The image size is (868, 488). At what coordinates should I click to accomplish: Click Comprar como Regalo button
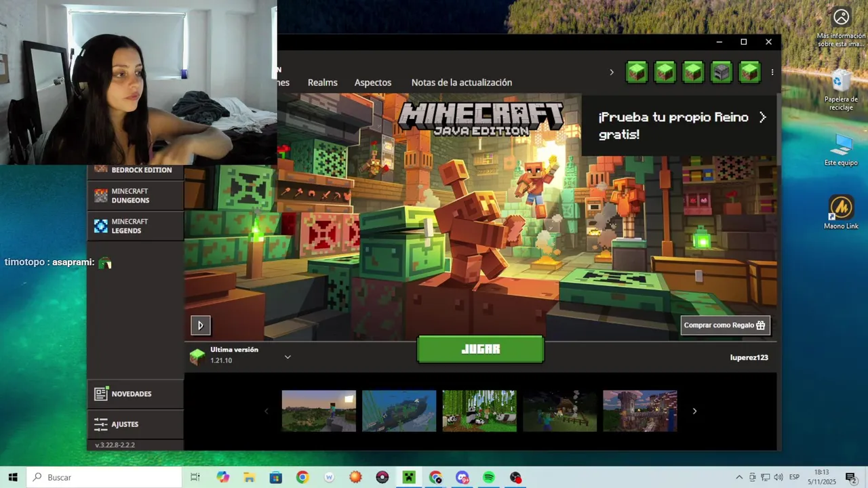click(x=725, y=325)
